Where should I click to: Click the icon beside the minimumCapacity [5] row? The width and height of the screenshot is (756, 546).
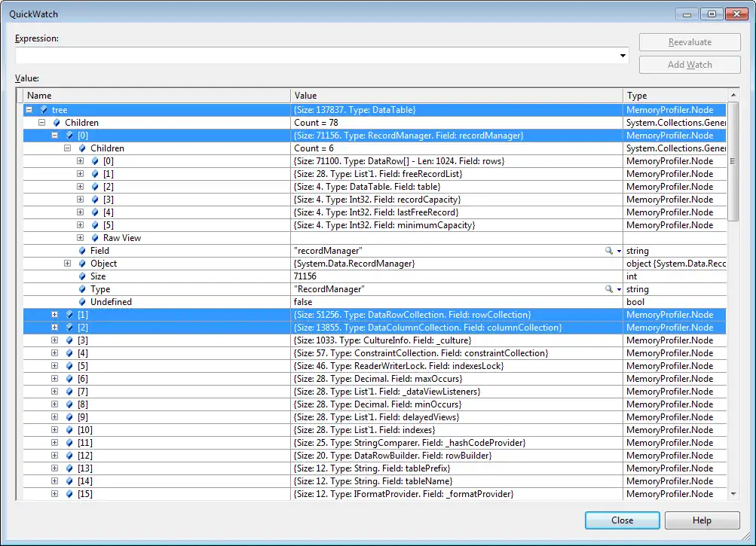pyautogui.click(x=95, y=225)
